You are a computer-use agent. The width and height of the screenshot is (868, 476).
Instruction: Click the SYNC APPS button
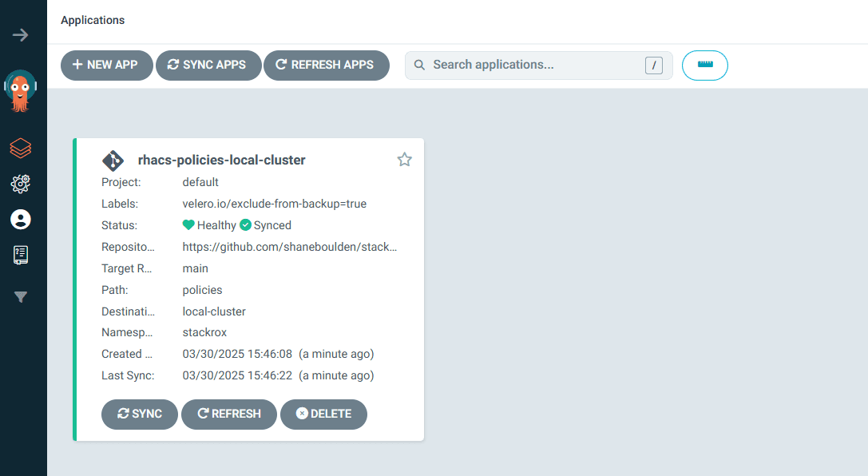(x=208, y=65)
